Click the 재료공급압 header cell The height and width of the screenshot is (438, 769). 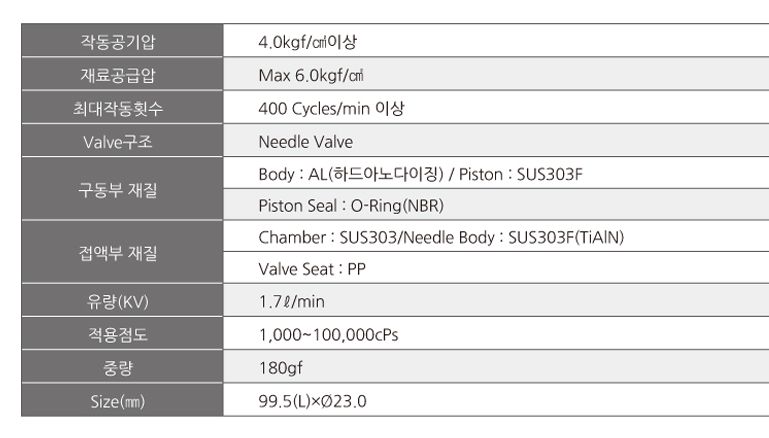pyautogui.click(x=122, y=74)
